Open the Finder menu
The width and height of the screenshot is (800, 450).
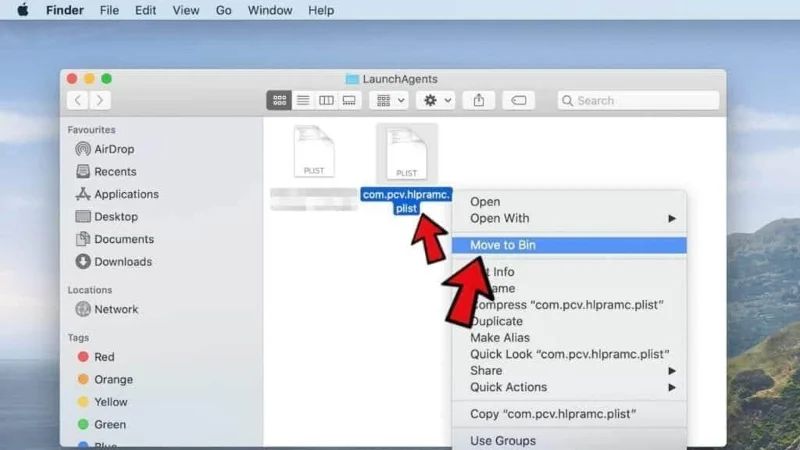point(65,10)
